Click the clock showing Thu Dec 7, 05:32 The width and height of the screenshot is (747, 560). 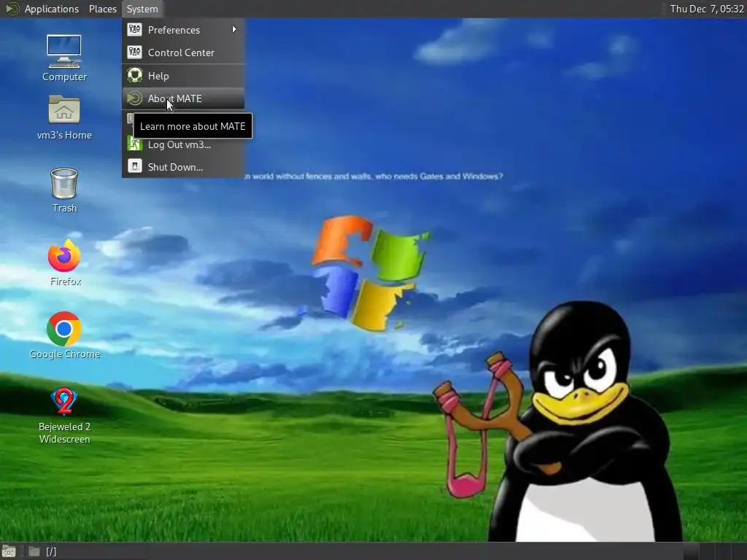pyautogui.click(x=706, y=9)
